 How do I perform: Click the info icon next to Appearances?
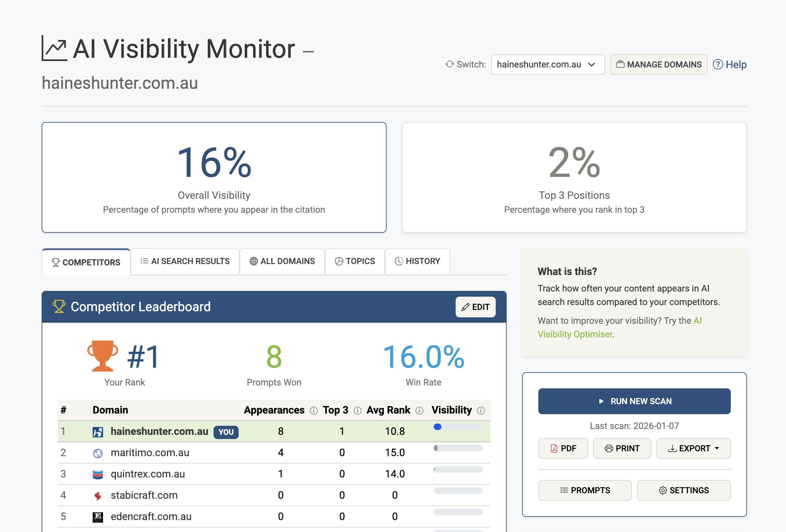coord(314,410)
